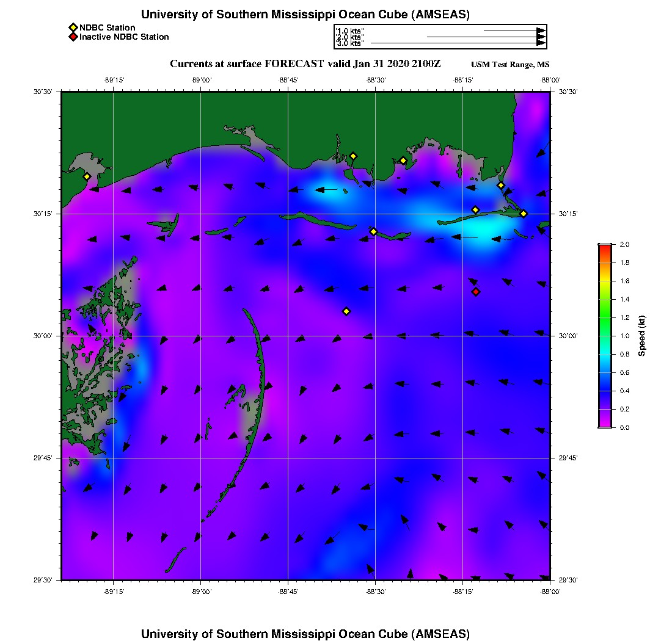Click the 'Currents at surface FORECAST valid Jan 31 2020 2100Z' heading

(305, 64)
